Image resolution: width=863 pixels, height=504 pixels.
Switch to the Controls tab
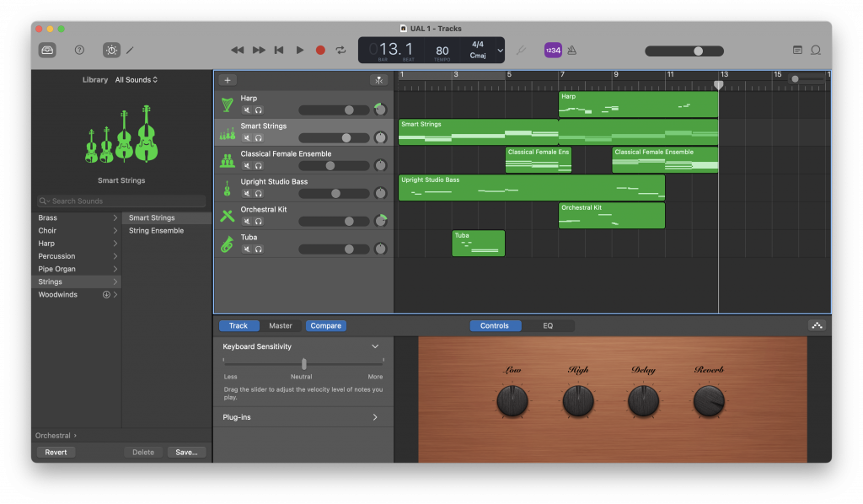click(x=494, y=325)
